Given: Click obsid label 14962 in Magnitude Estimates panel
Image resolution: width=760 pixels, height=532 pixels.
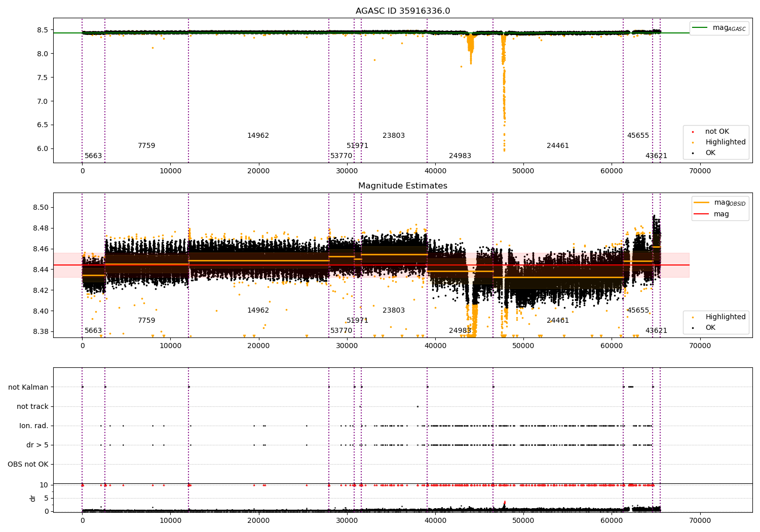Looking at the screenshot, I should click(x=258, y=311).
